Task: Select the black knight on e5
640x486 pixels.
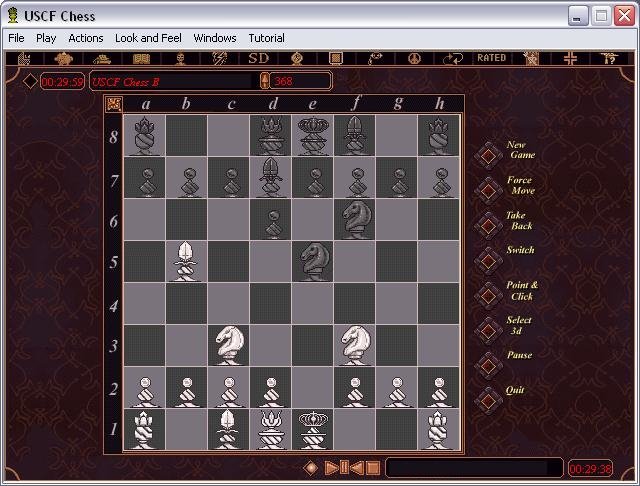Action: pos(312,261)
